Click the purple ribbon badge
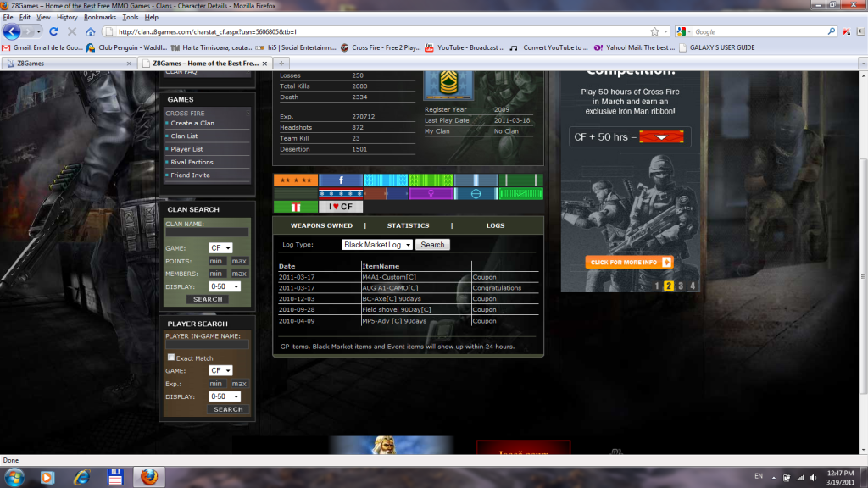Screen dimensions: 868x488 click(431, 194)
